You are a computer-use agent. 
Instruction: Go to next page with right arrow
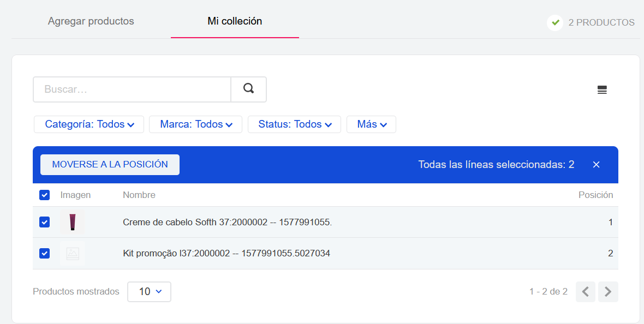point(608,292)
